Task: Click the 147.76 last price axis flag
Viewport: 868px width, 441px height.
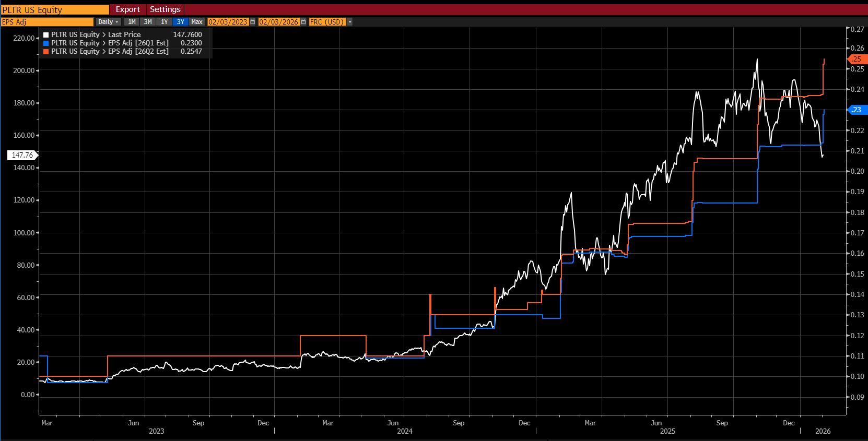Action: click(x=22, y=155)
